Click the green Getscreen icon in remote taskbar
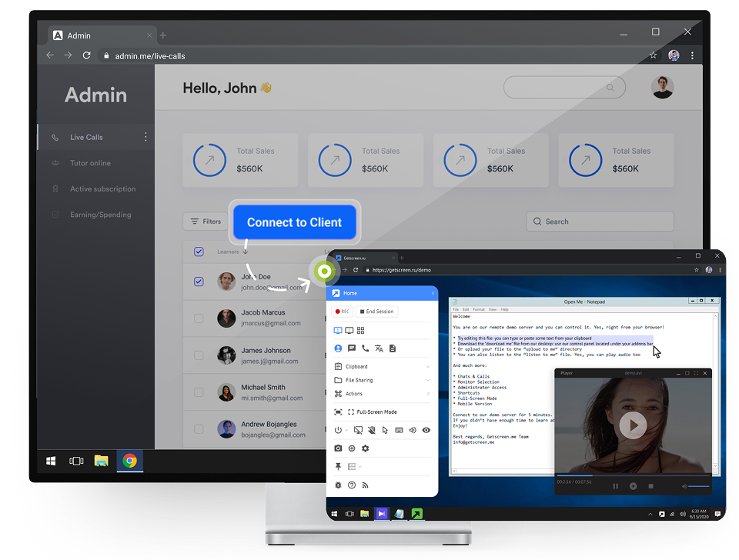The width and height of the screenshot is (739, 560). (417, 513)
